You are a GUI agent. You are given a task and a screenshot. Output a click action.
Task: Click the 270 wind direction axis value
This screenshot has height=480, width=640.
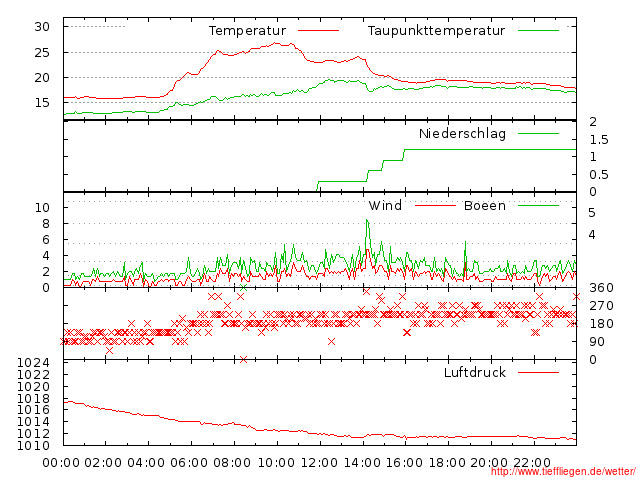[601, 306]
